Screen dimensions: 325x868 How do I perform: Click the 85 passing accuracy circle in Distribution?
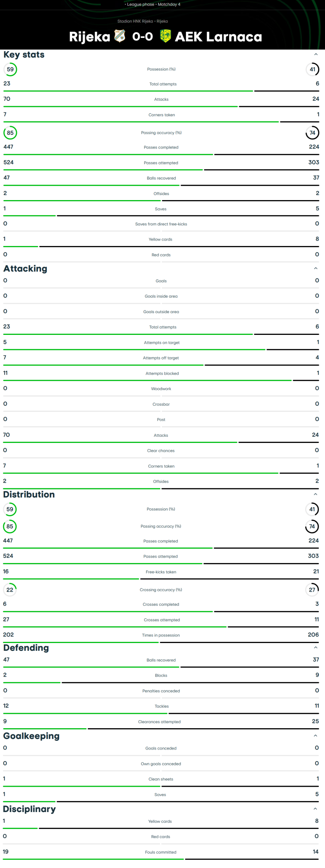pyautogui.click(x=10, y=526)
